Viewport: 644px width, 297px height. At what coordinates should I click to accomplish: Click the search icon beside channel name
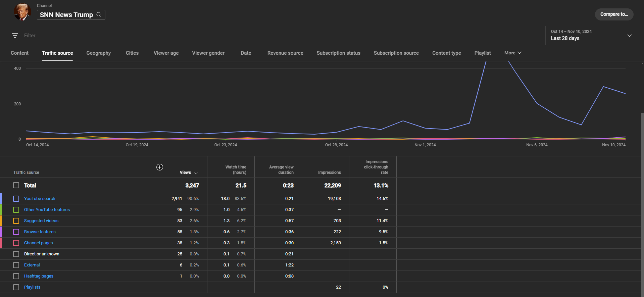tap(99, 15)
